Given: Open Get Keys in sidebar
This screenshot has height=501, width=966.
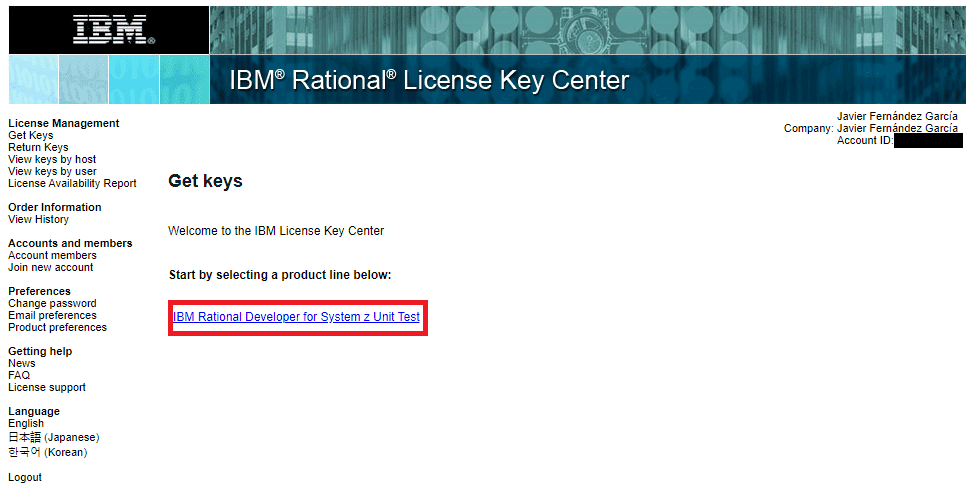Looking at the screenshot, I should (30, 135).
